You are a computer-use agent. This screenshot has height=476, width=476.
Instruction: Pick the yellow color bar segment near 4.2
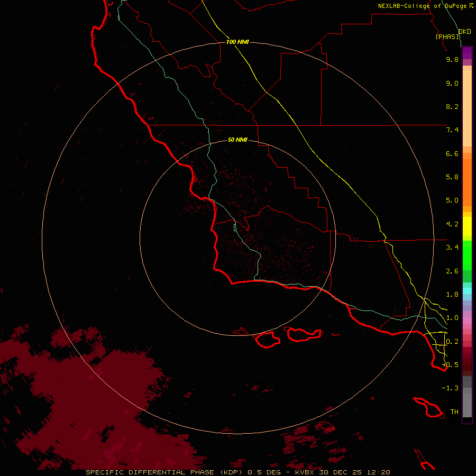point(467,226)
